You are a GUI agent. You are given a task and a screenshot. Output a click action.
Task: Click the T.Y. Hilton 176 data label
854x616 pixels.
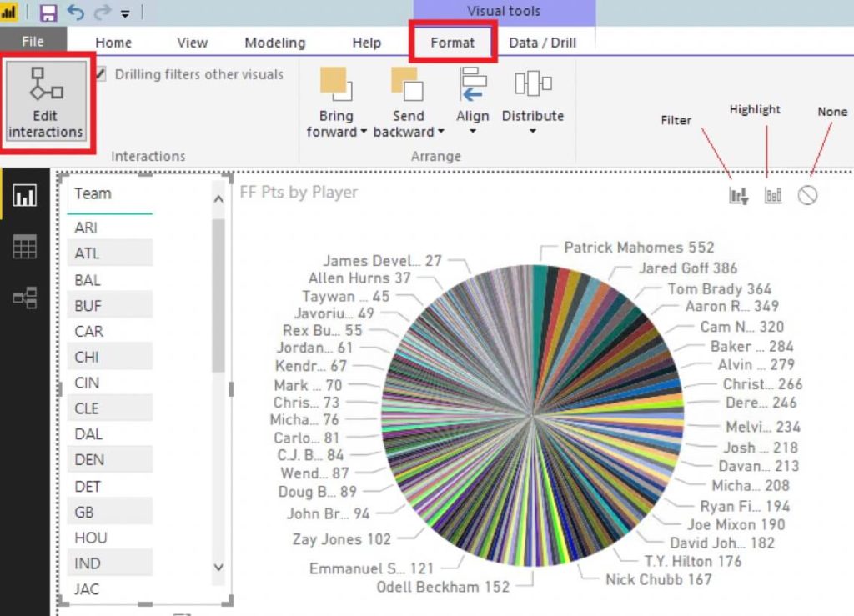click(693, 561)
